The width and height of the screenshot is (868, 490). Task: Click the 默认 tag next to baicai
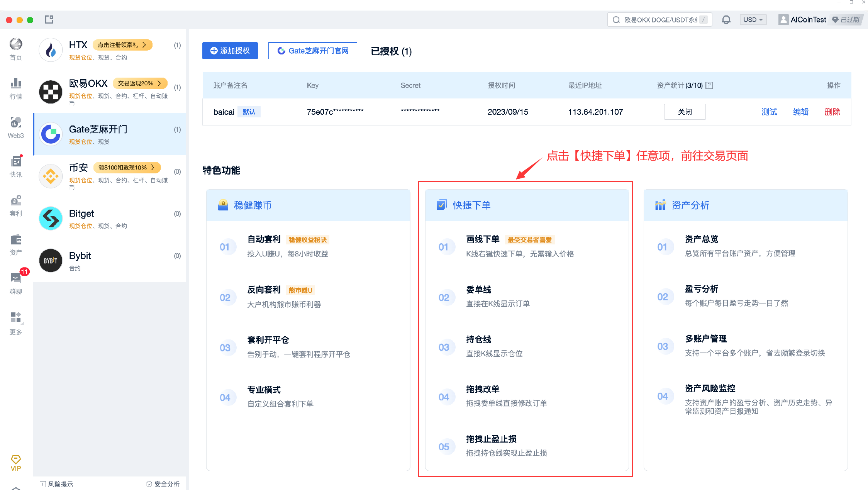249,112
